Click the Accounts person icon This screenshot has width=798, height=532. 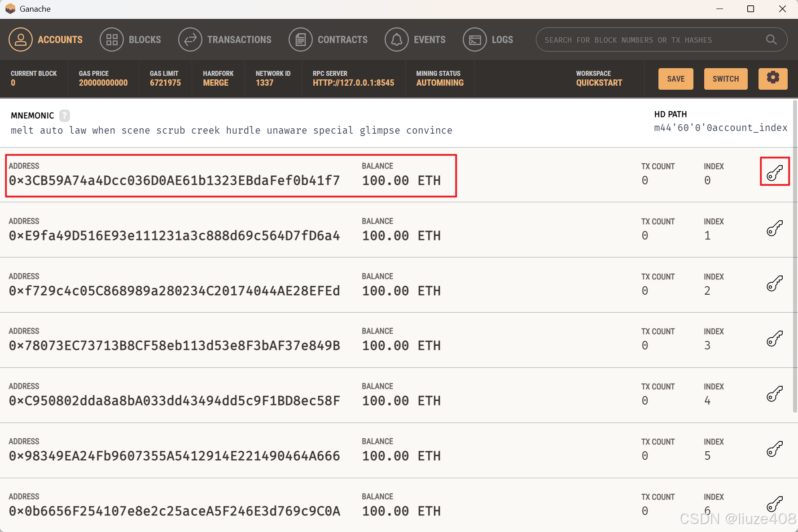(21, 39)
